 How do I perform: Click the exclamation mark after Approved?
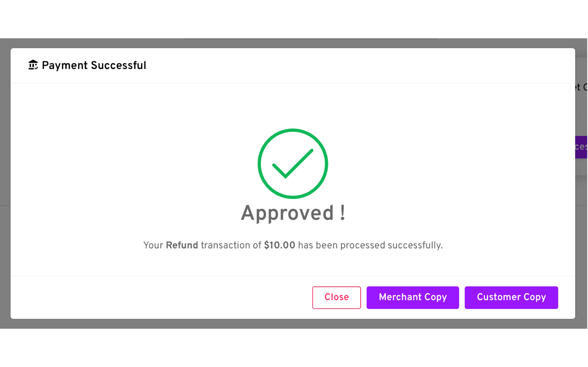(x=342, y=213)
